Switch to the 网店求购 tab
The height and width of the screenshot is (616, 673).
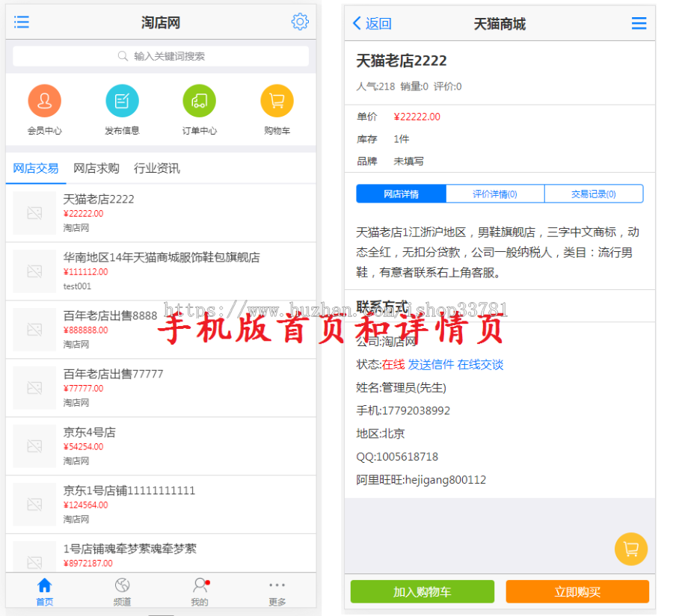pos(96,168)
